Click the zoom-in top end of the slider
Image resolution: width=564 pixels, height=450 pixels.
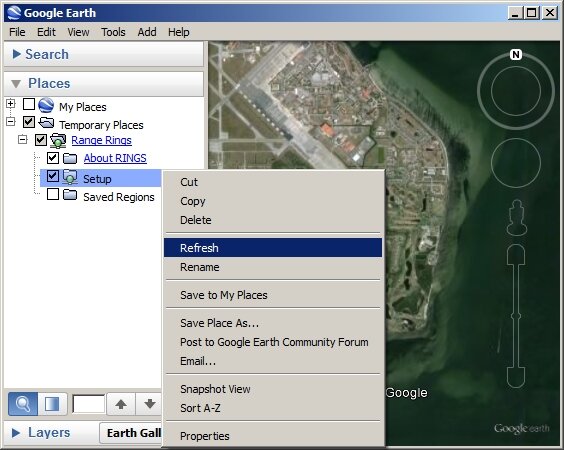(516, 254)
